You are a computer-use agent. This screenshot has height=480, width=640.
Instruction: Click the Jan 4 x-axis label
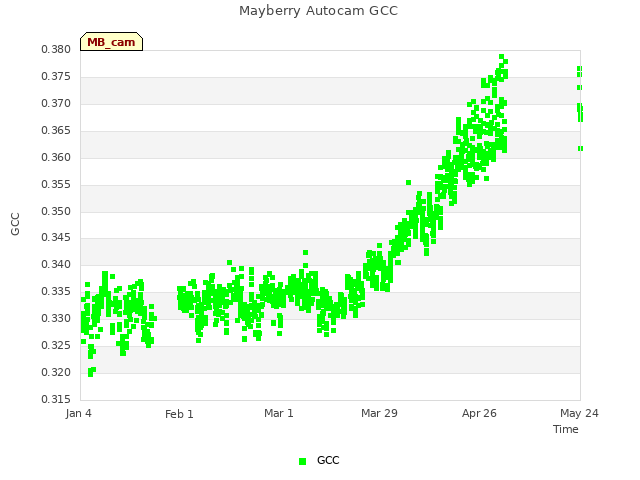point(78,413)
